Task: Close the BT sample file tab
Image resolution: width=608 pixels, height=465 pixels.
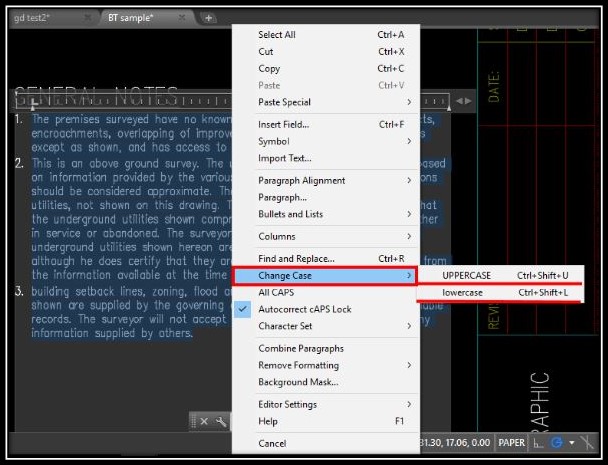Action: pos(182,18)
